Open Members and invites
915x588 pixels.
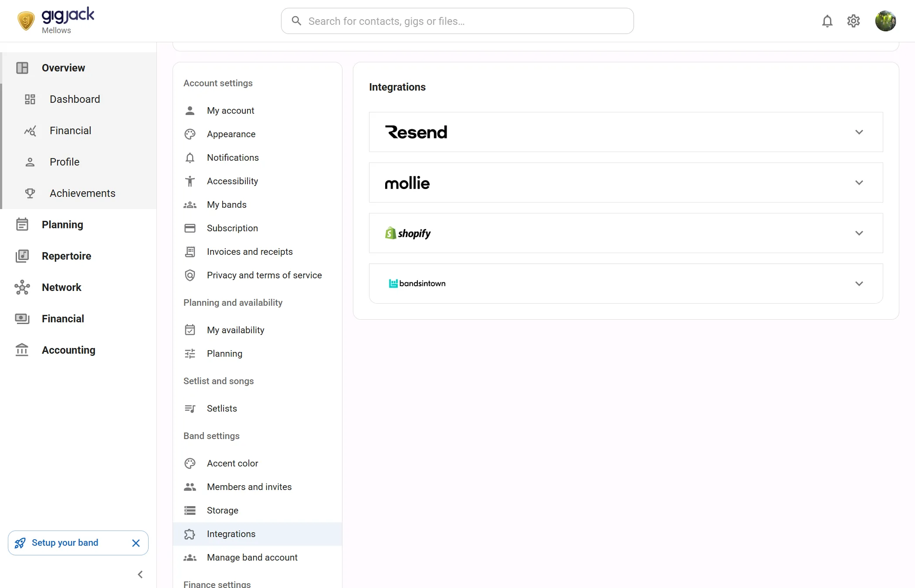[258, 487]
